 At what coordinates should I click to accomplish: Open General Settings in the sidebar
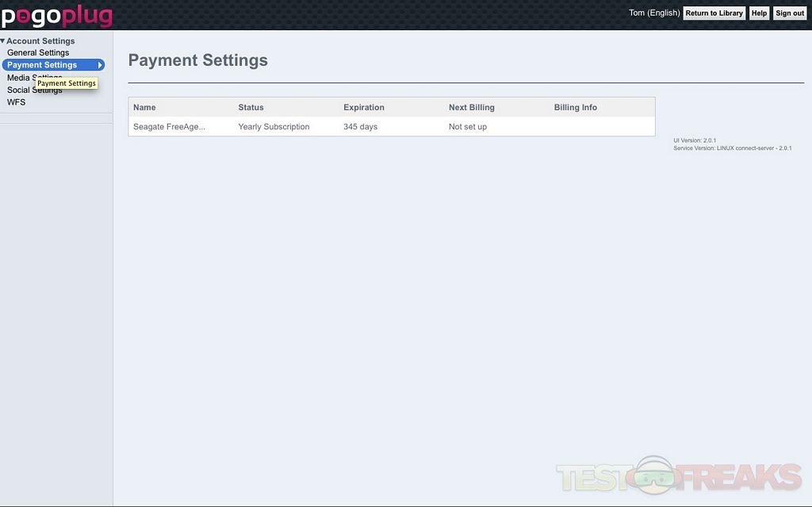pos(38,52)
